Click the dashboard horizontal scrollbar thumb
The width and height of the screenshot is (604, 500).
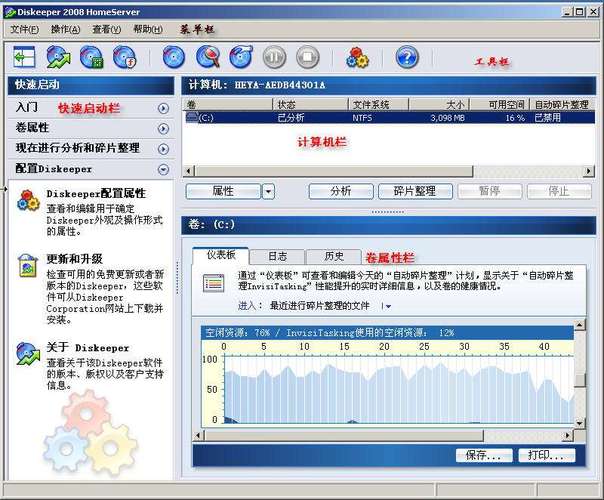[344, 436]
